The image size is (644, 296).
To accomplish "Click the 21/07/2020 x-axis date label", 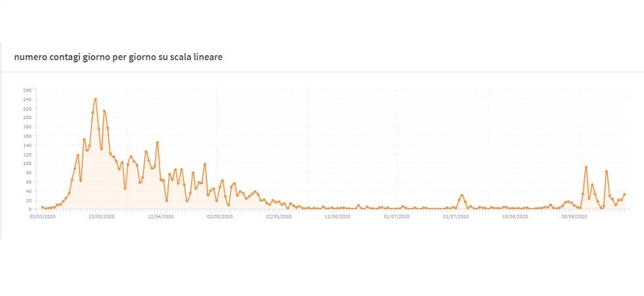I will coord(455,216).
